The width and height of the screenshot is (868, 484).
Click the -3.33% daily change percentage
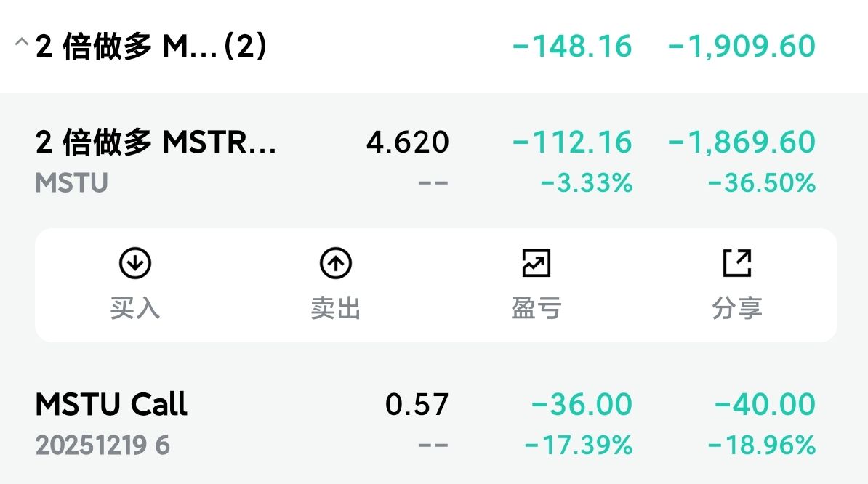point(586,183)
